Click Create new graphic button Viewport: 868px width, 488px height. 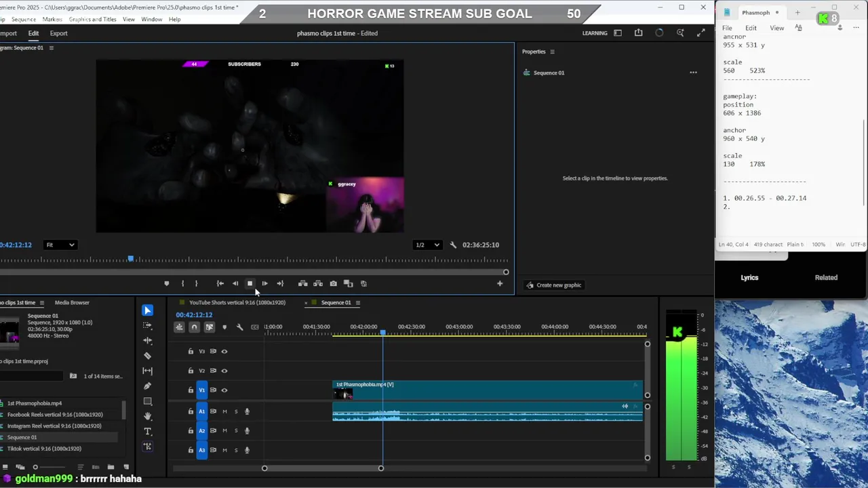554,285
